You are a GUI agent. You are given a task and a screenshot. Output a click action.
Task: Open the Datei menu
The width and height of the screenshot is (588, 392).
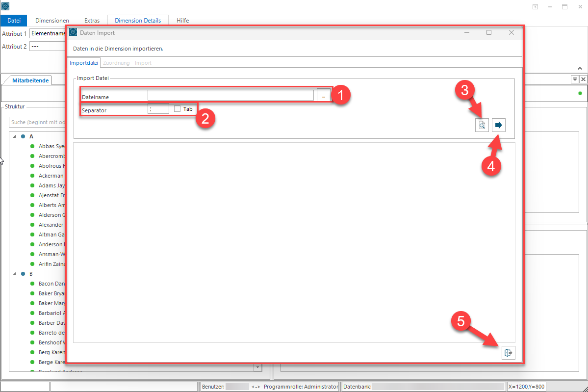click(x=14, y=20)
